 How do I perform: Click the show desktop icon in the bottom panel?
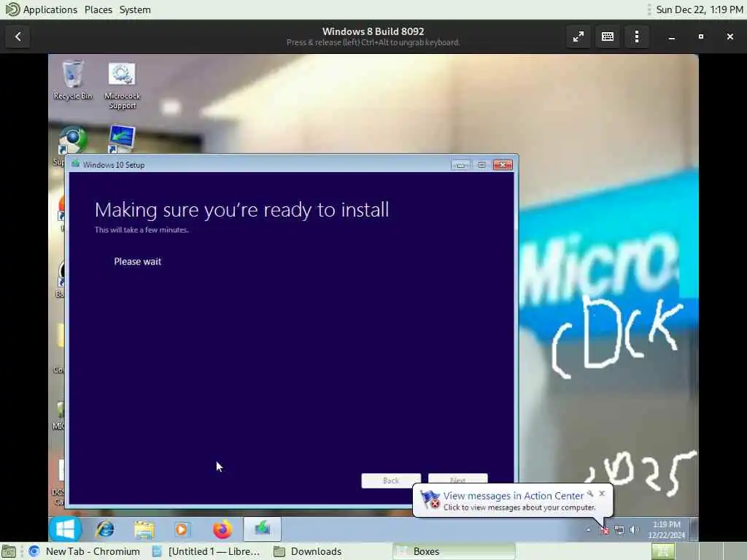(9, 551)
